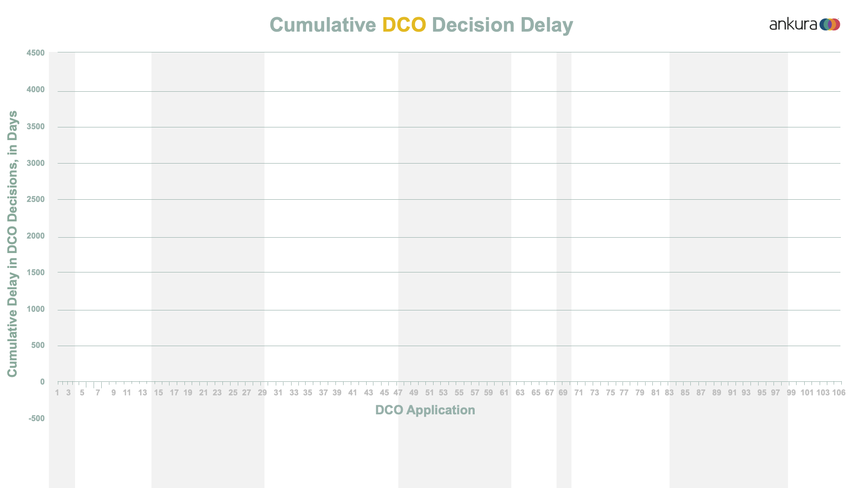868x488 pixels.
Task: Click x-axis label 29
Action: click(262, 393)
